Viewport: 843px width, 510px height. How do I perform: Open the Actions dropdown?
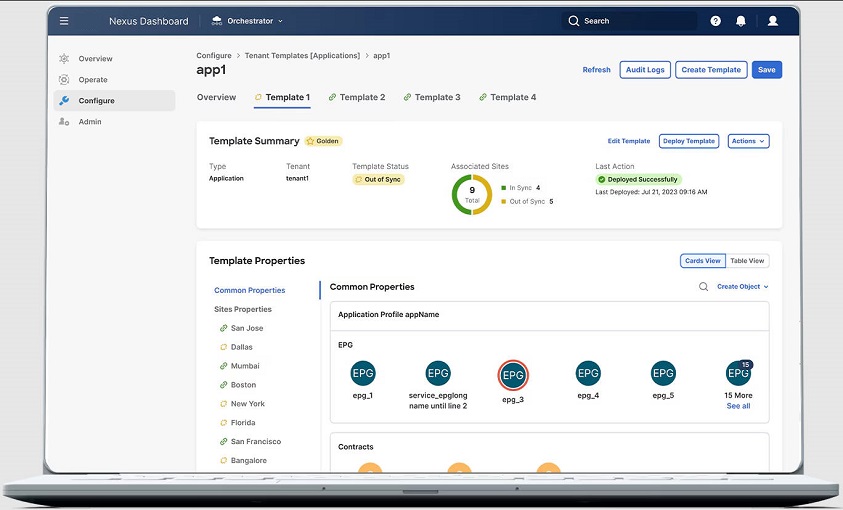click(x=748, y=141)
